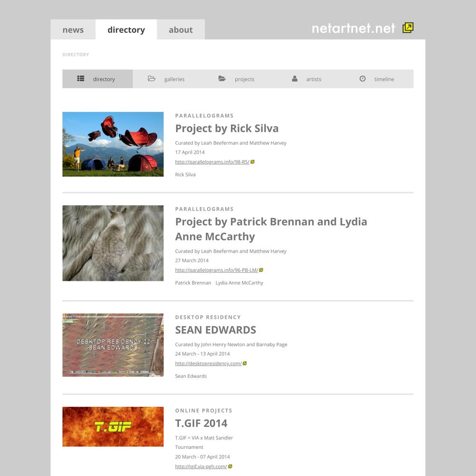Click external link icon after parallelograms.info/96-PB-LM/
Screen dimensions: 476x476
click(261, 270)
